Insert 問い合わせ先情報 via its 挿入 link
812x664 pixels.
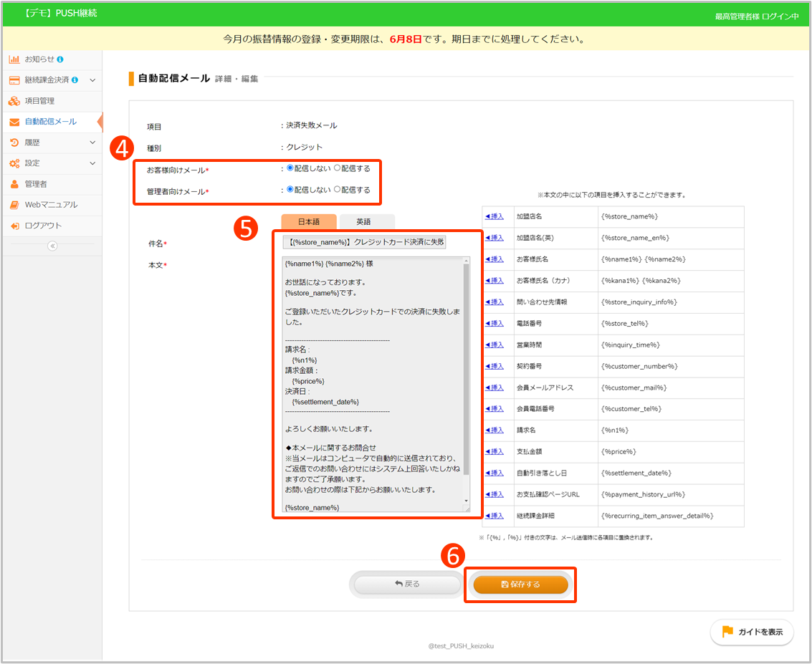coord(494,302)
